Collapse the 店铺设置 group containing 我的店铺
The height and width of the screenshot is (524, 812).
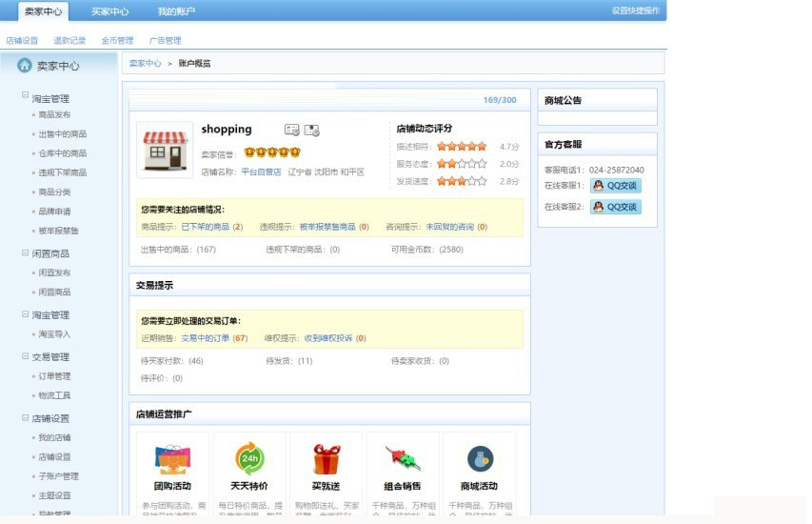click(x=26, y=417)
